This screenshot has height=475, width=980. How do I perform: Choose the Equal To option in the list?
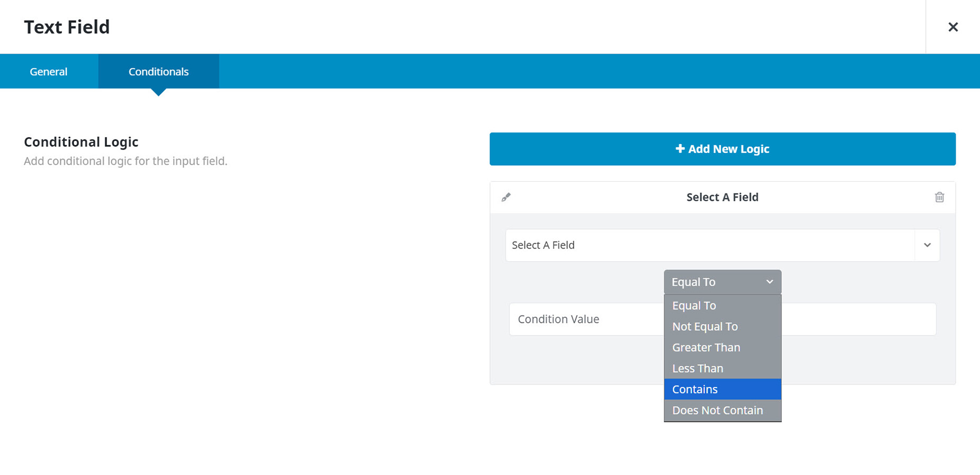pos(694,306)
